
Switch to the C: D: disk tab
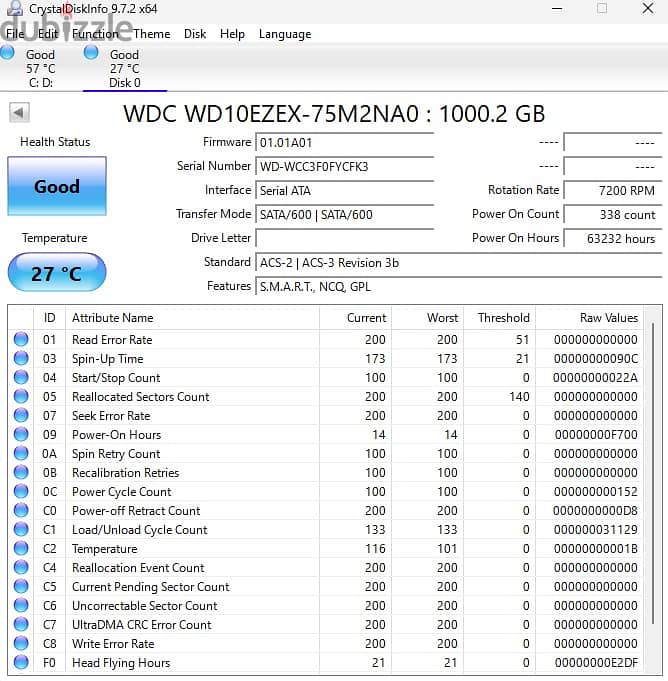click(41, 68)
